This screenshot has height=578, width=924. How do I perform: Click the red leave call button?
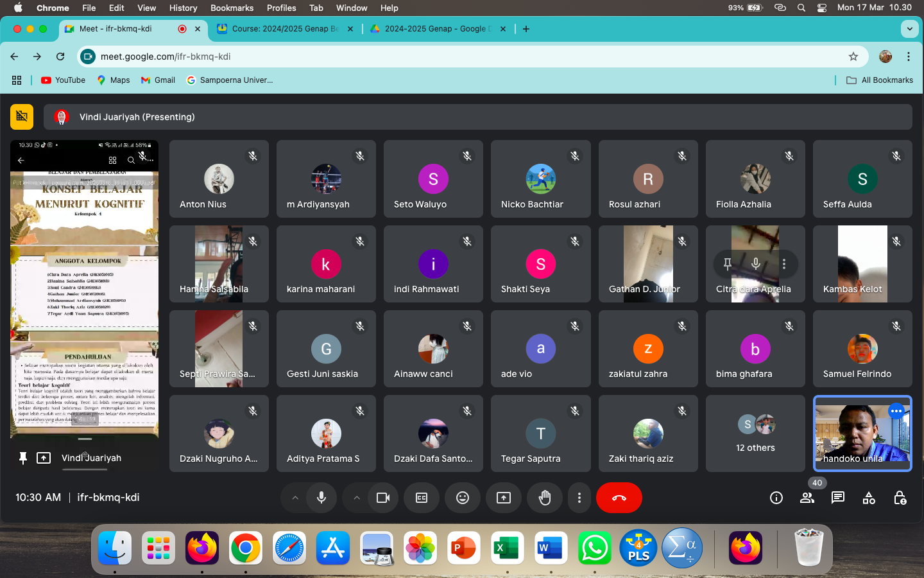tap(619, 498)
